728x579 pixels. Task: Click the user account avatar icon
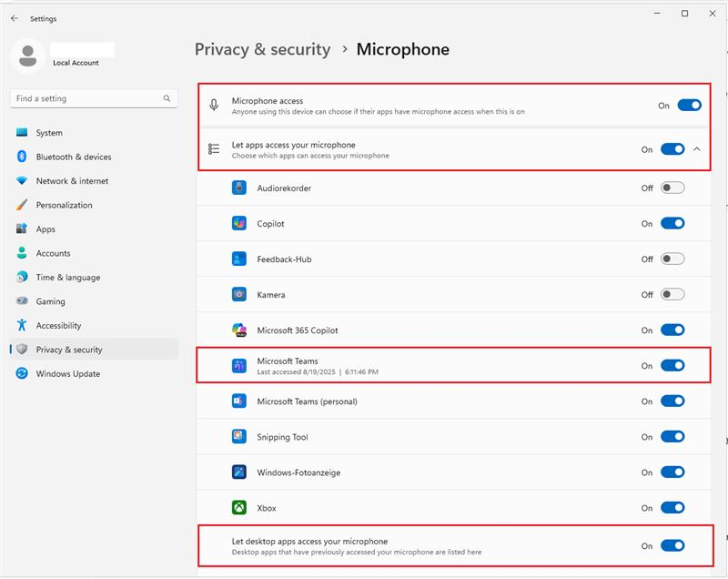point(28,56)
